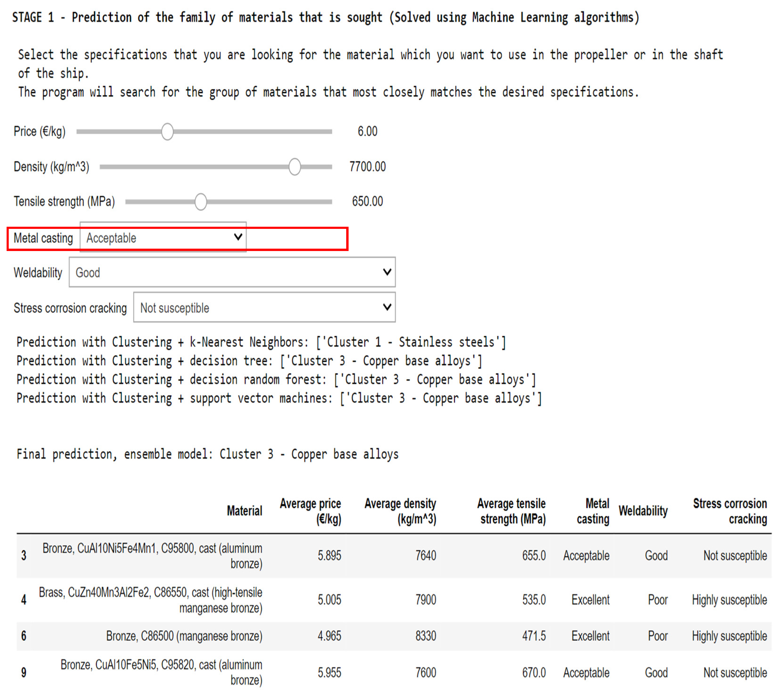This screenshot has height=700, width=779.
Task: Click the Average density column header
Action: 400,511
